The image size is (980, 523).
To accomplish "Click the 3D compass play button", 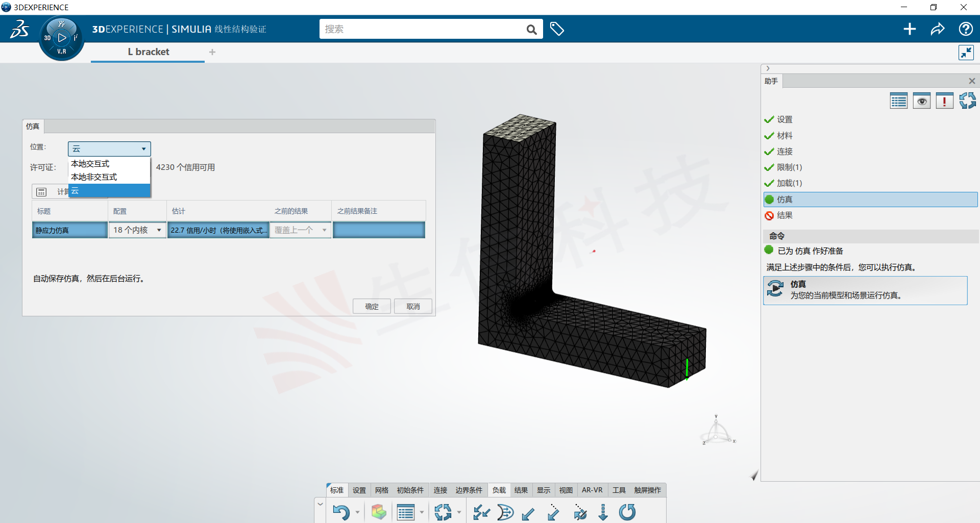I will [62, 37].
